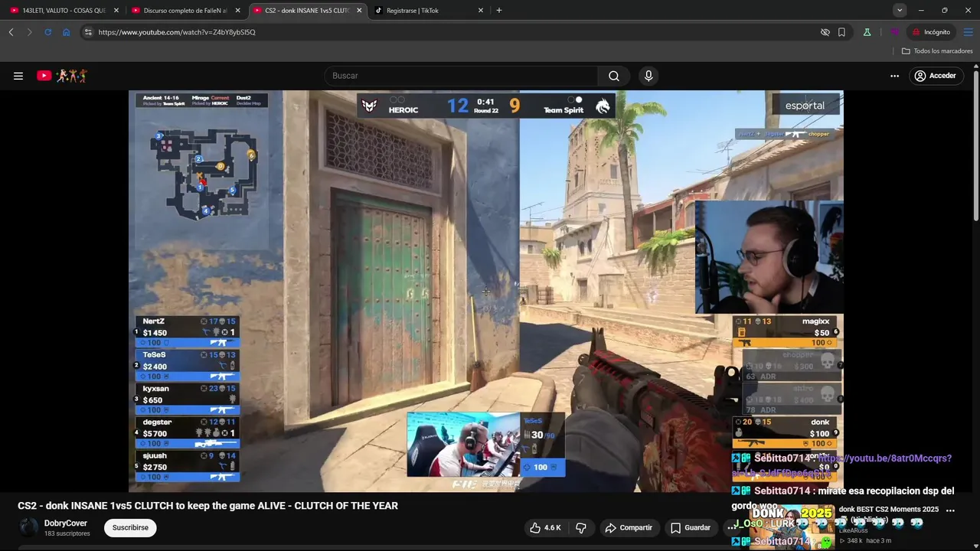The width and height of the screenshot is (980, 551).
Task: Like the video showing 4.6 K
Action: click(x=545, y=528)
